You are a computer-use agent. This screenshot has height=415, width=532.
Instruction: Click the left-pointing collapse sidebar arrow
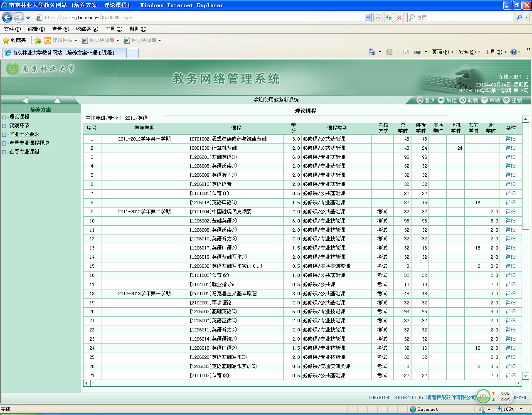(25, 100)
